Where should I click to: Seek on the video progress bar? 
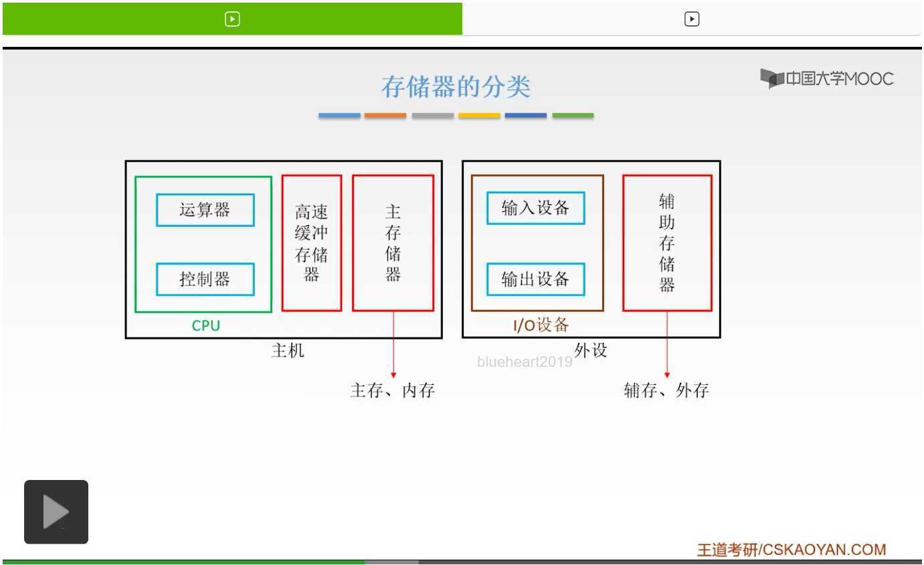coord(462,562)
